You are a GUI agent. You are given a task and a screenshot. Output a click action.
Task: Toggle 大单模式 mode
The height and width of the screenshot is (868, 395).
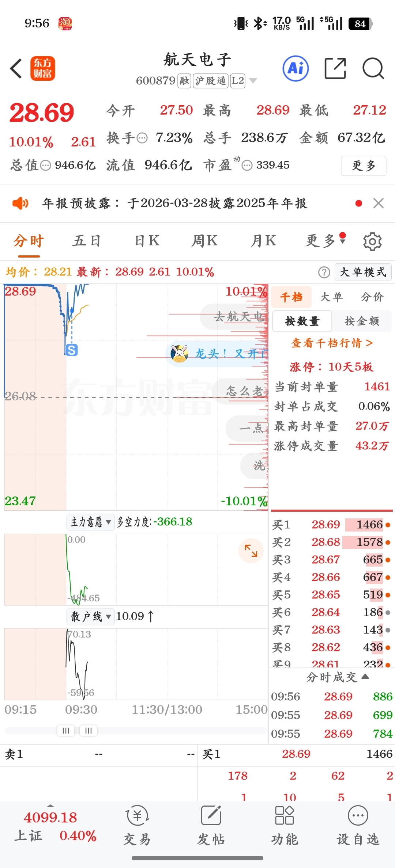click(x=363, y=272)
